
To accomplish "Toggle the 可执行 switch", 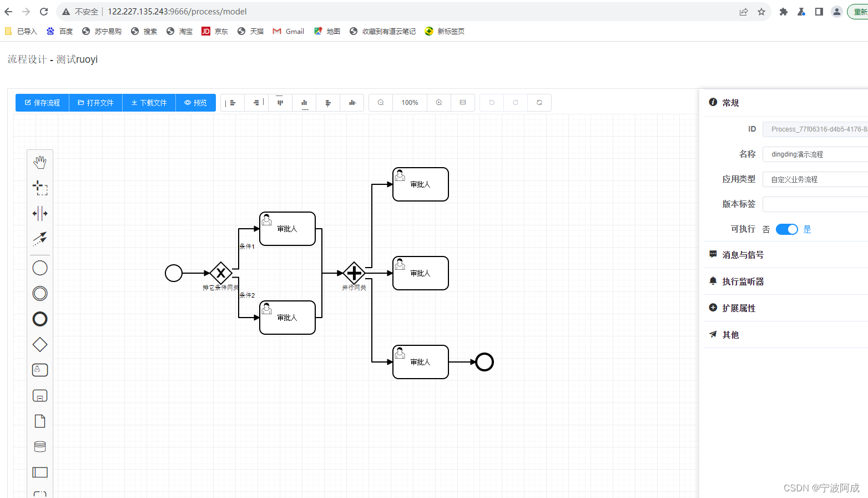I will point(786,229).
